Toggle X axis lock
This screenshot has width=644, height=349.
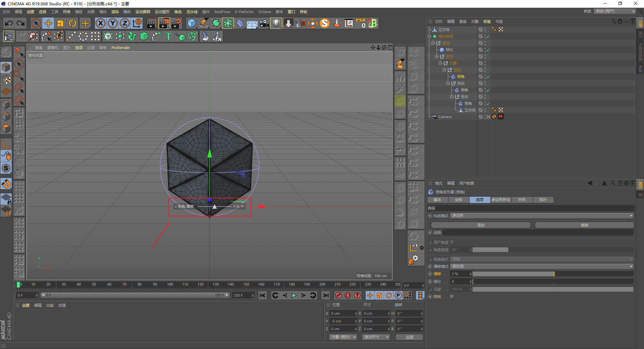(x=101, y=23)
